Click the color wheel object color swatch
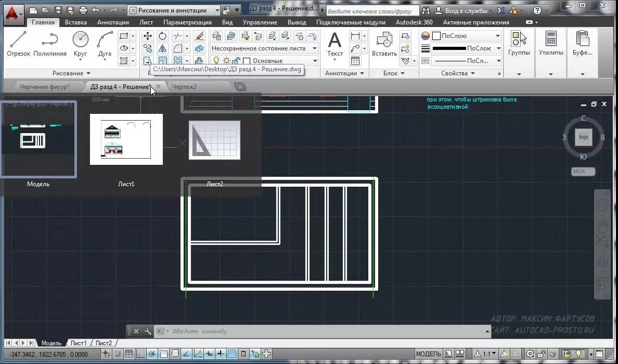 tap(426, 36)
